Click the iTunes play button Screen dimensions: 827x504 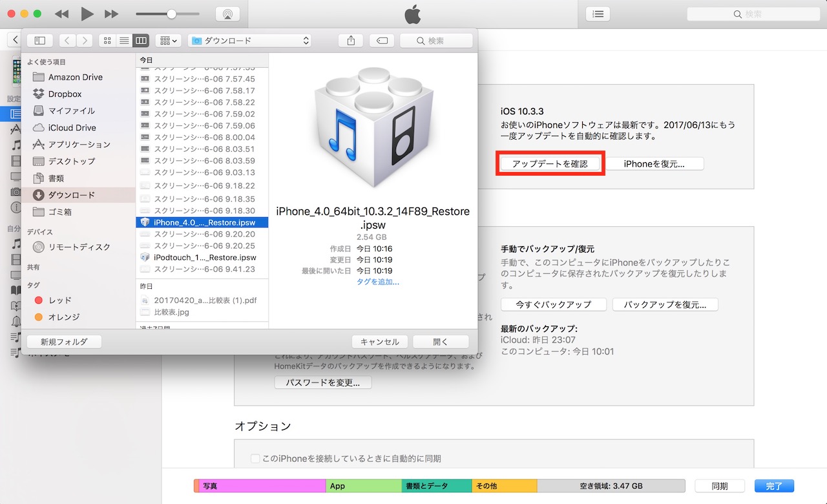(87, 14)
